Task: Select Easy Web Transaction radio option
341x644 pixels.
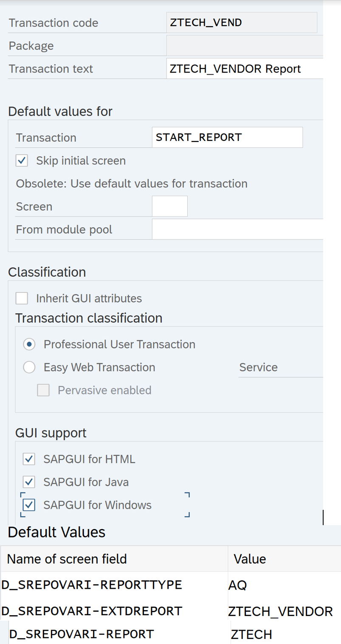Action: click(x=29, y=367)
